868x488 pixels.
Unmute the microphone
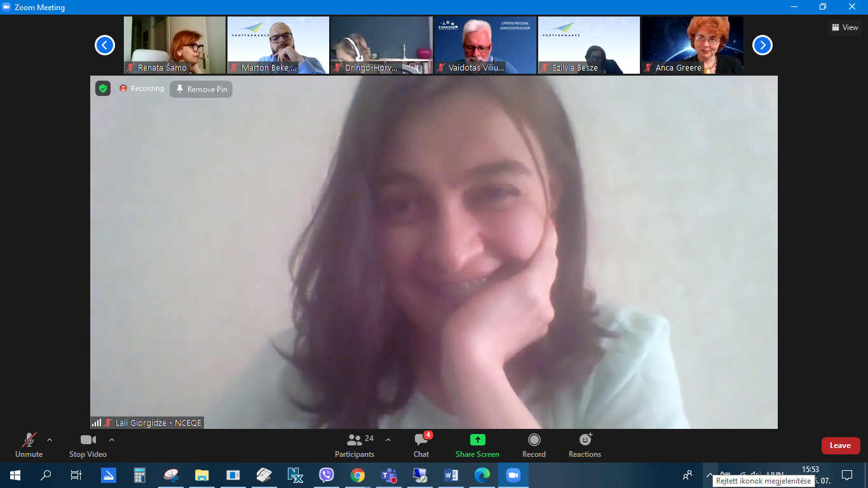pos(29,445)
